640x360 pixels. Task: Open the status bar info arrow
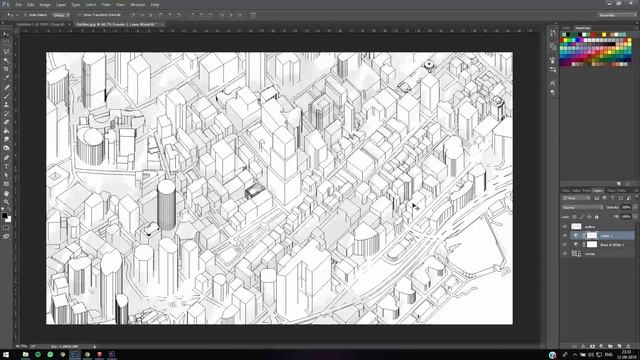(x=95, y=347)
